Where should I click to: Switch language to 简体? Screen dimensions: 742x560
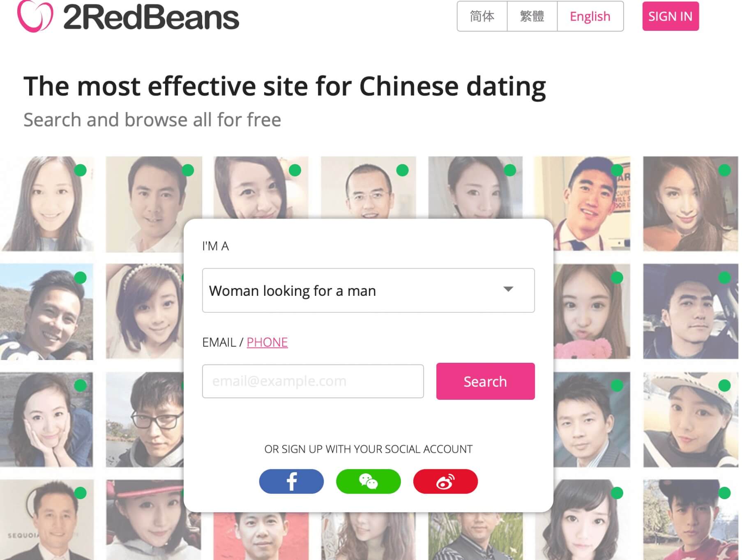(482, 16)
